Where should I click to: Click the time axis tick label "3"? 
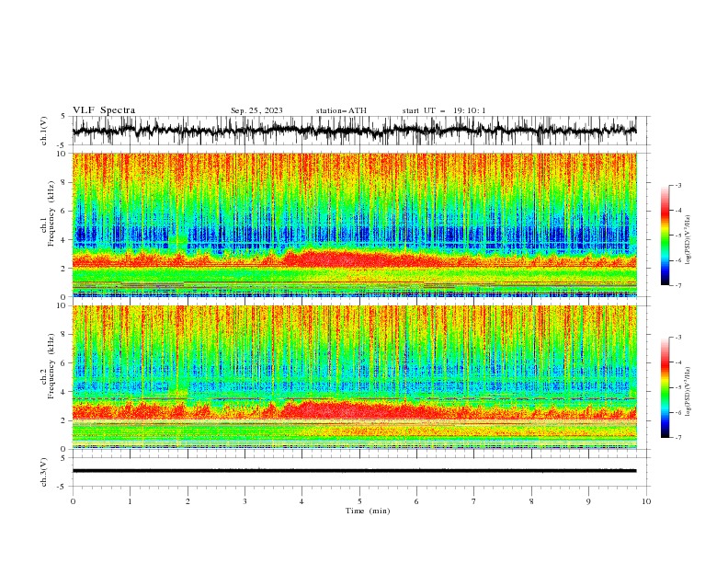[x=245, y=501]
